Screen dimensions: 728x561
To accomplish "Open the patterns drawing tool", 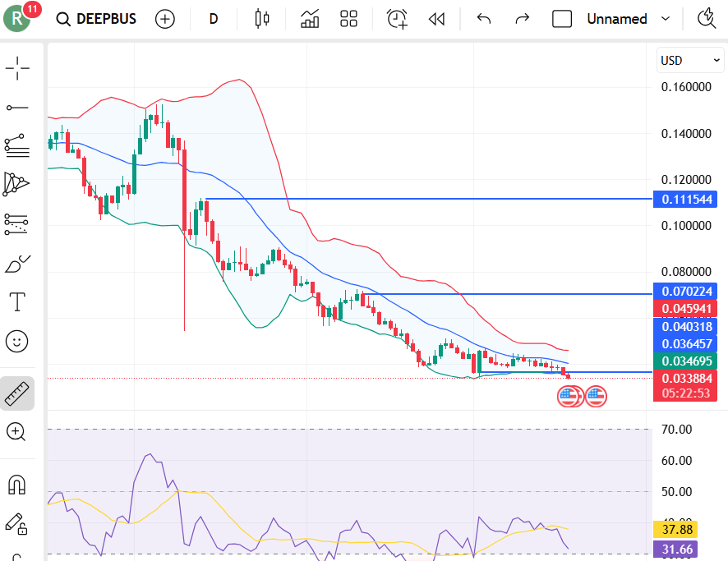I will (17, 184).
